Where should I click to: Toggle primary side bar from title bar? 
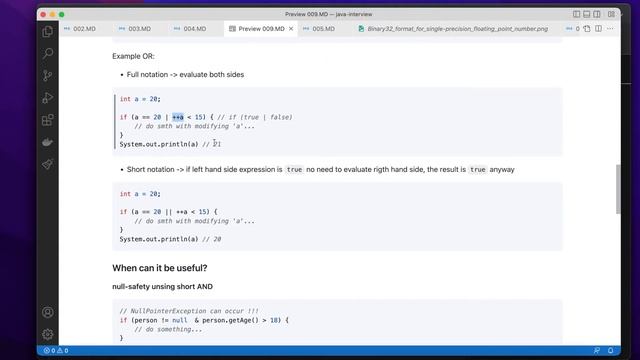pos(576,14)
